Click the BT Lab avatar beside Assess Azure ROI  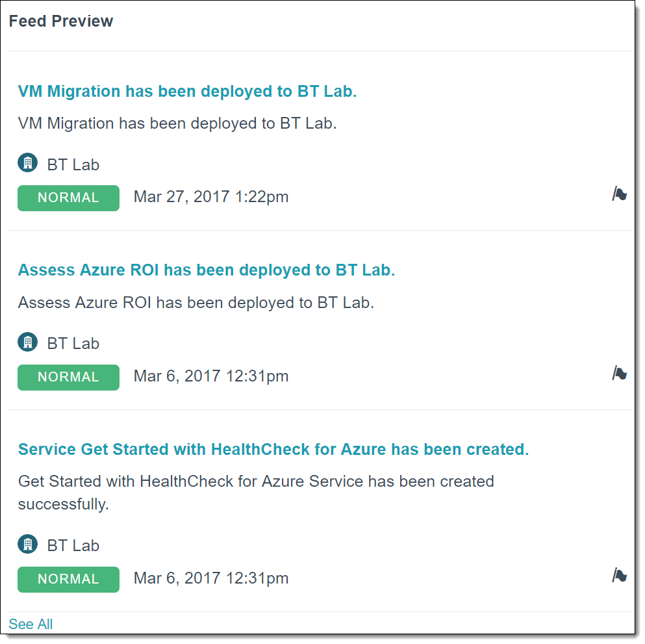(x=27, y=341)
